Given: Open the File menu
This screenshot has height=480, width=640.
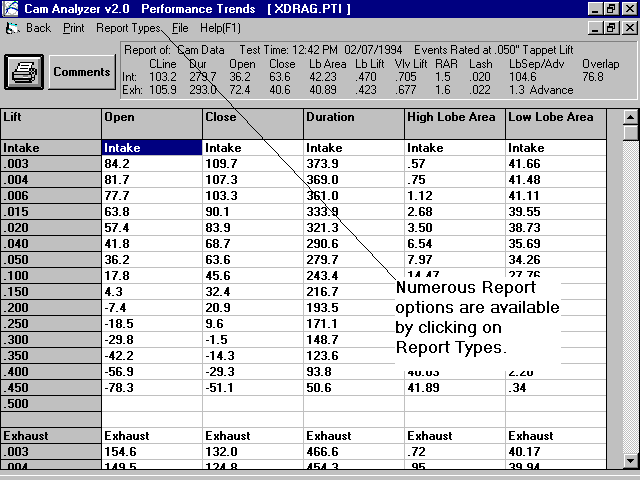Looking at the screenshot, I should pyautogui.click(x=180, y=28).
